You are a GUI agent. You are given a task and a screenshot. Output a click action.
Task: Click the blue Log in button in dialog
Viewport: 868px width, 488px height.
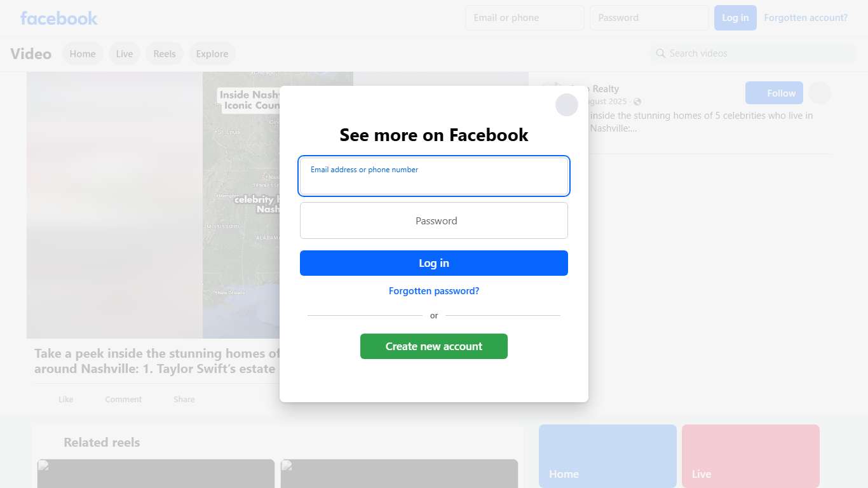coord(434,263)
